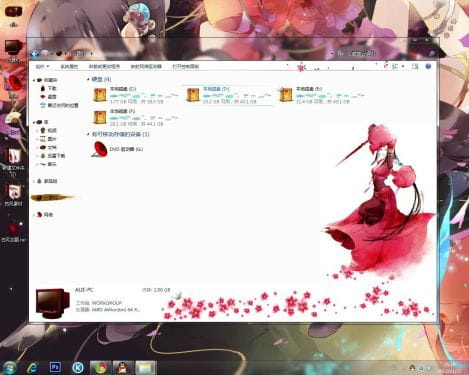Launch Photoshop from the taskbar
This screenshot has width=469, height=375.
click(55, 367)
